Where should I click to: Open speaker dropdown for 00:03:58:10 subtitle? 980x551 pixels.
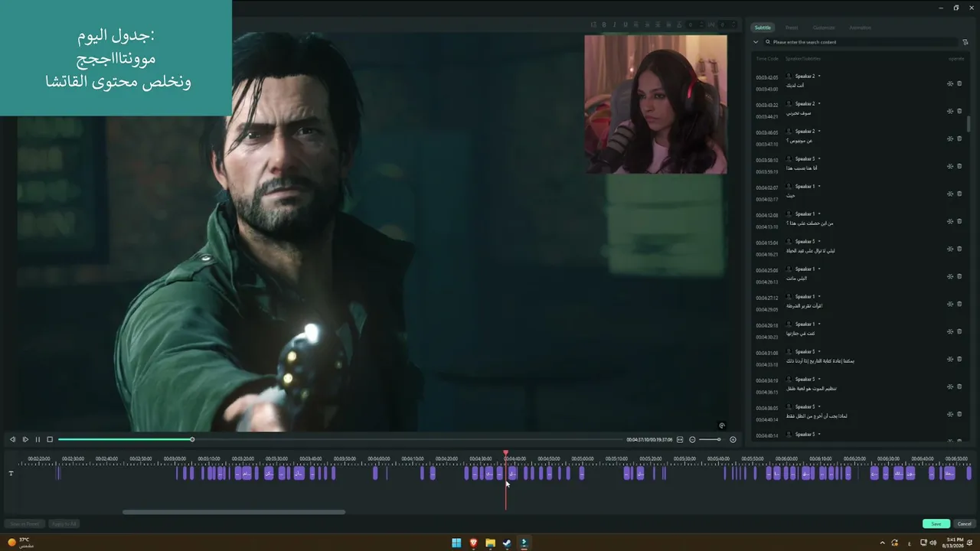point(819,158)
